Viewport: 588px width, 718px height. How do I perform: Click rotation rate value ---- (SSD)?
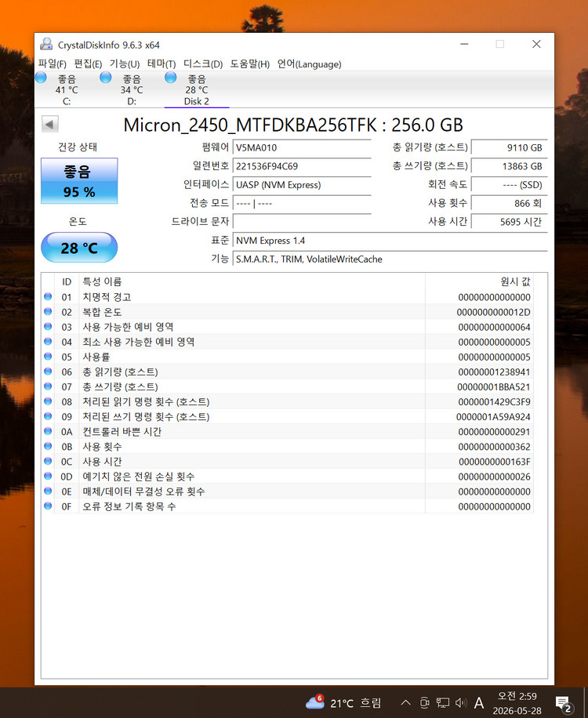pyautogui.click(x=510, y=184)
